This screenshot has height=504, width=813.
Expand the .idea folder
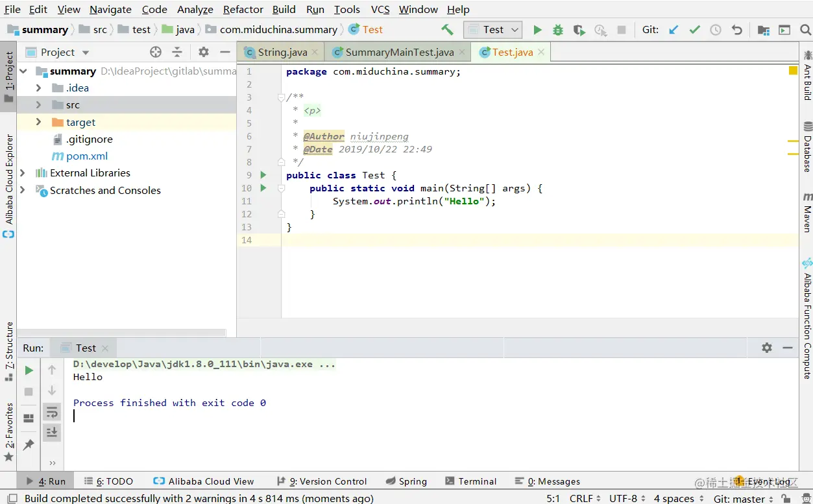(x=38, y=88)
